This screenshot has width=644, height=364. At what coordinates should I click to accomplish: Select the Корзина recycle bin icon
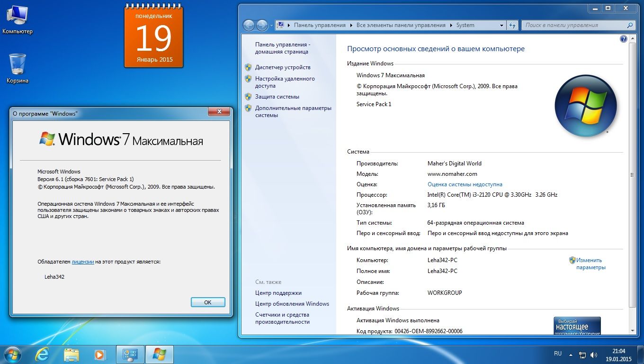(18, 68)
